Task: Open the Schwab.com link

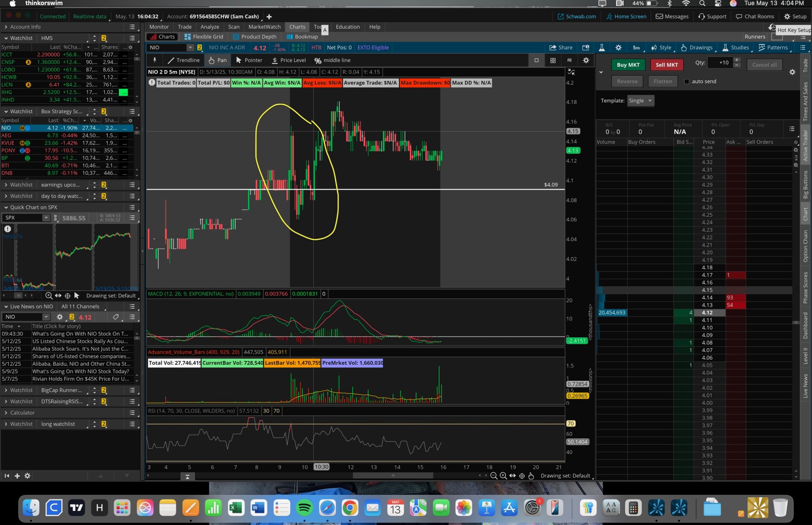Action: click(x=577, y=17)
